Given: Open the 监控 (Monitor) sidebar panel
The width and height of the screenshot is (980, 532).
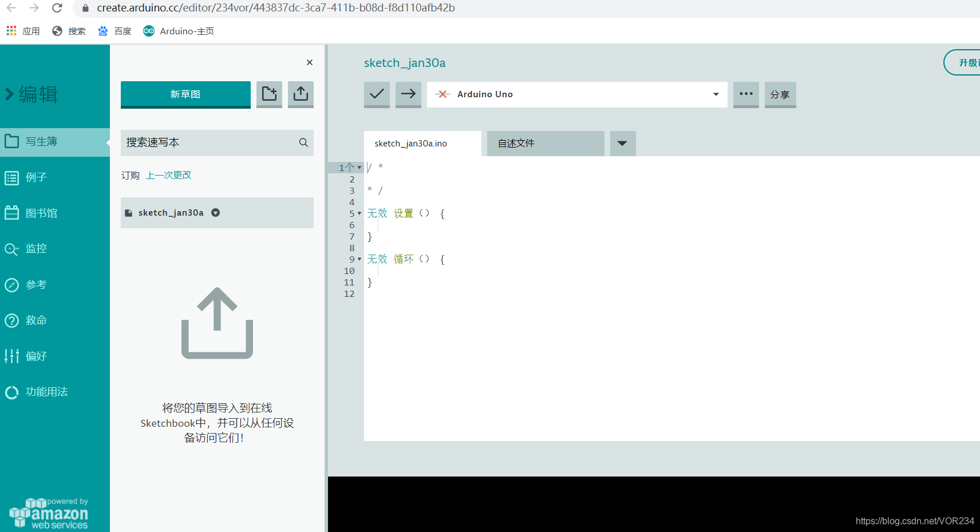Looking at the screenshot, I should pos(36,248).
